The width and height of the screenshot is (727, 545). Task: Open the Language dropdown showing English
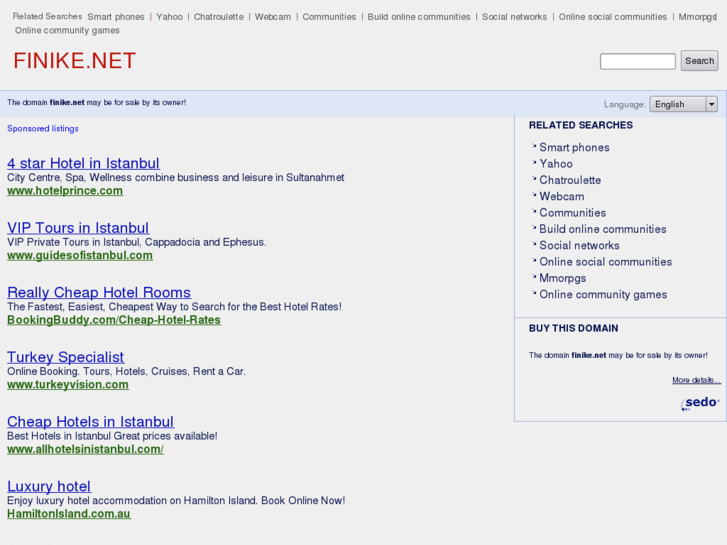(683, 104)
